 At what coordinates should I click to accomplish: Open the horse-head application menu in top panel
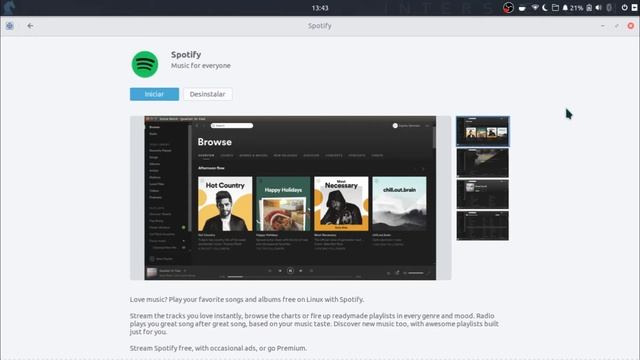(9, 7)
